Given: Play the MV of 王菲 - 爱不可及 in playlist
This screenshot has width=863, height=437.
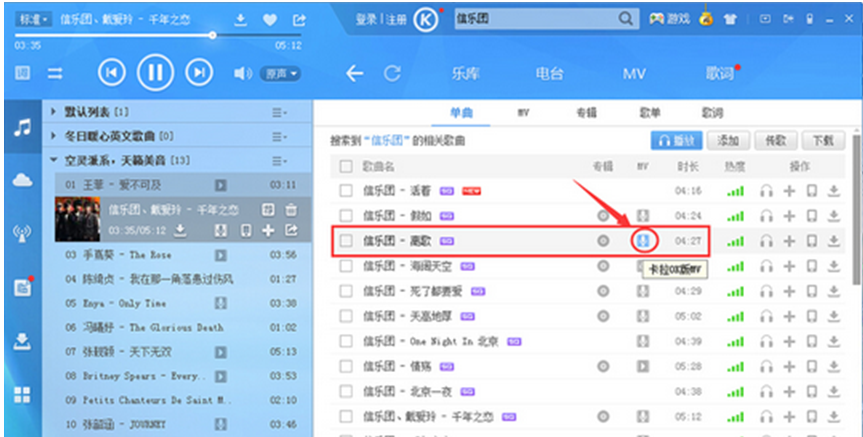Looking at the screenshot, I should 221,185.
